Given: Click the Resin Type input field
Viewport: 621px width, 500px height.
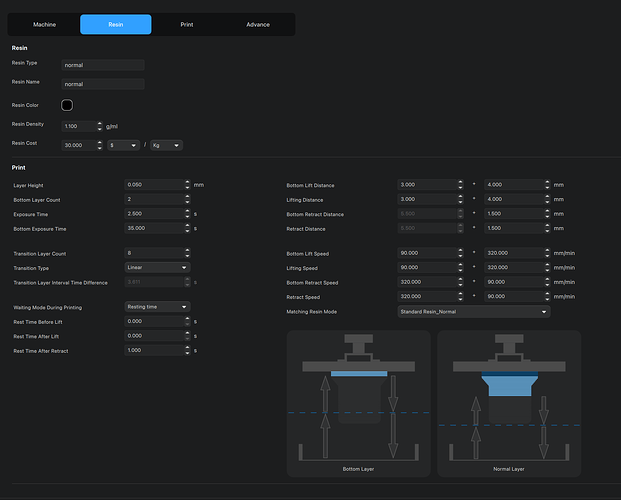Looking at the screenshot, I should pyautogui.click(x=103, y=65).
